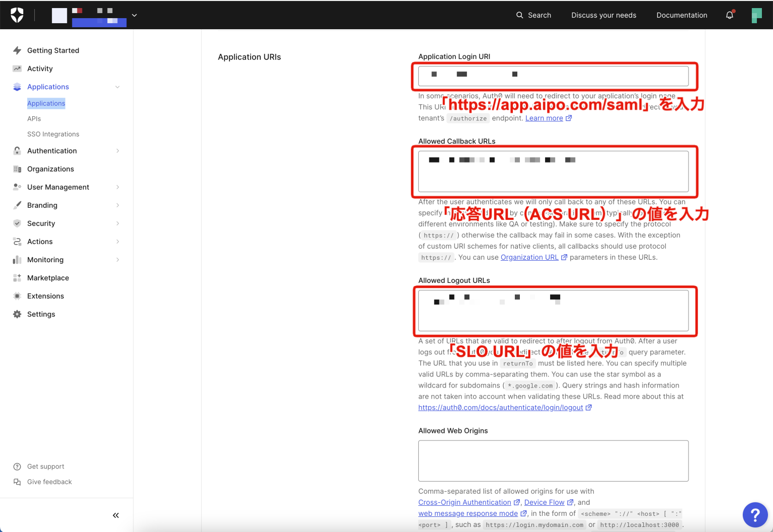Expand the Monitoring section chevron
The height and width of the screenshot is (532, 773).
118,260
